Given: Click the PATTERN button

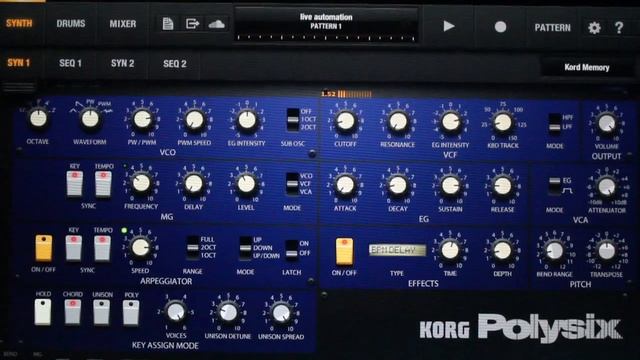Looking at the screenshot, I should [x=553, y=28].
